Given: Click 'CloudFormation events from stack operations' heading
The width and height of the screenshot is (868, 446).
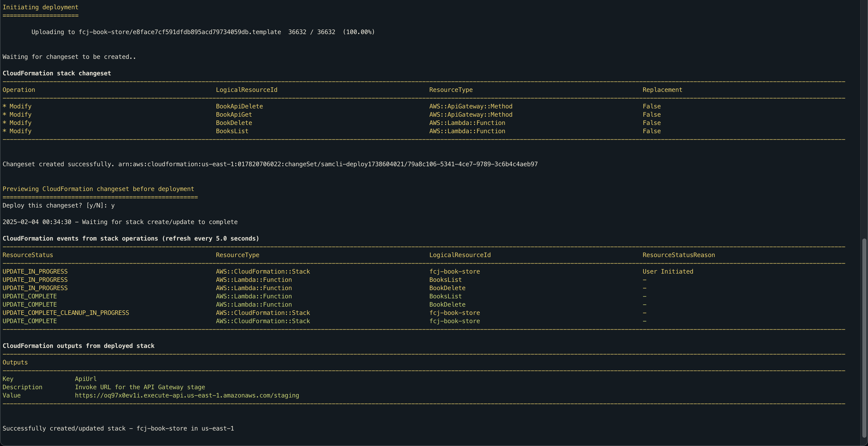Looking at the screenshot, I should (131, 239).
